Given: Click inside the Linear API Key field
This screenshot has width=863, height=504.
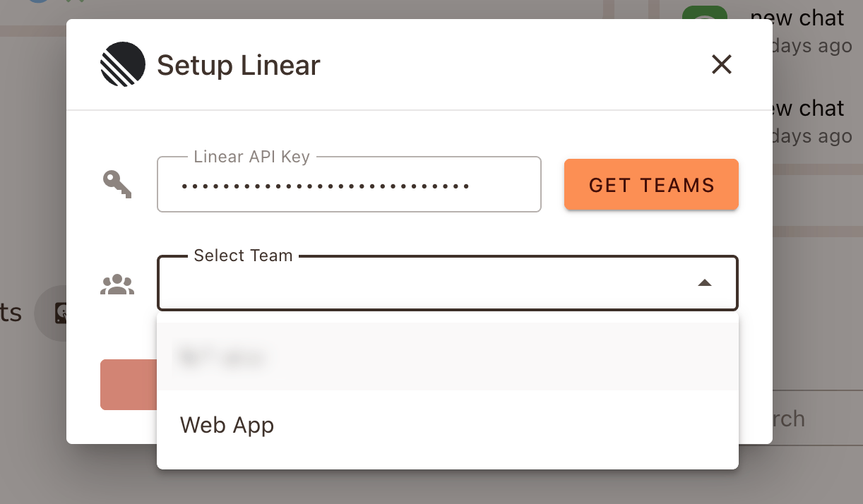Looking at the screenshot, I should (349, 185).
